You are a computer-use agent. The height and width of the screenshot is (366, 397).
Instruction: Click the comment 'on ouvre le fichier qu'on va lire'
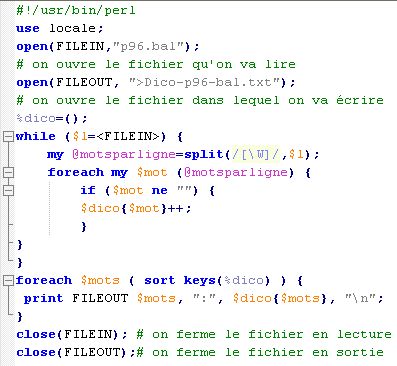click(163, 64)
